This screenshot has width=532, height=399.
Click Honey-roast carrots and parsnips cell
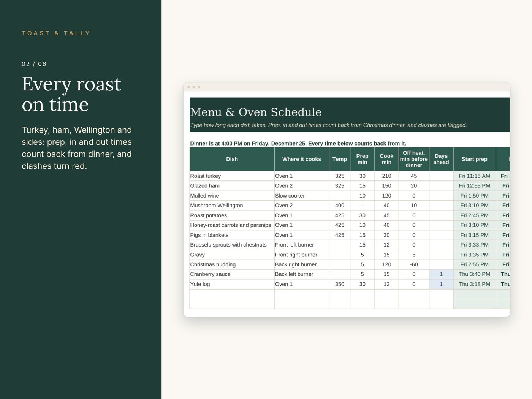pos(232,225)
